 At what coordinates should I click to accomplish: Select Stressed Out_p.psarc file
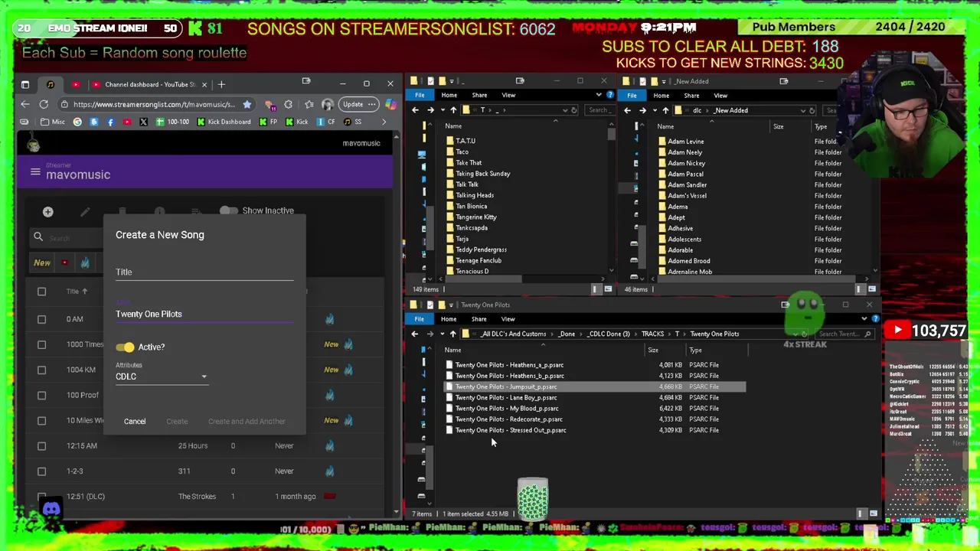pyautogui.click(x=511, y=430)
